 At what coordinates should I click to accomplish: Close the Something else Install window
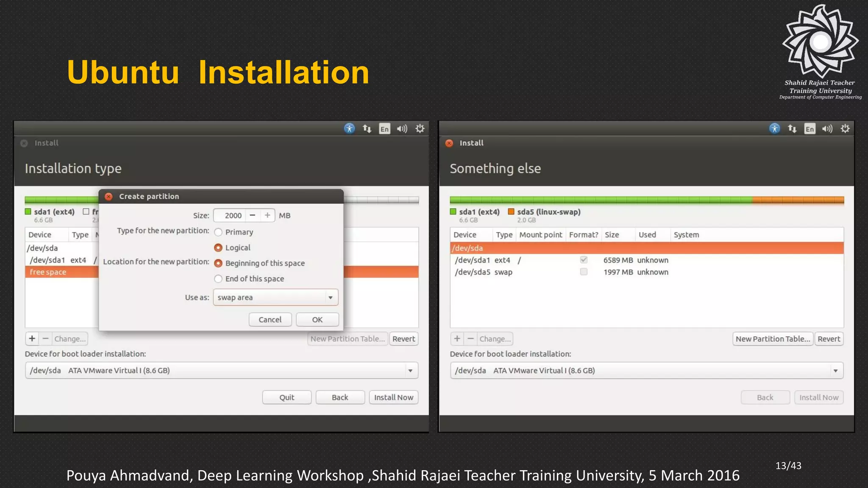pos(449,143)
